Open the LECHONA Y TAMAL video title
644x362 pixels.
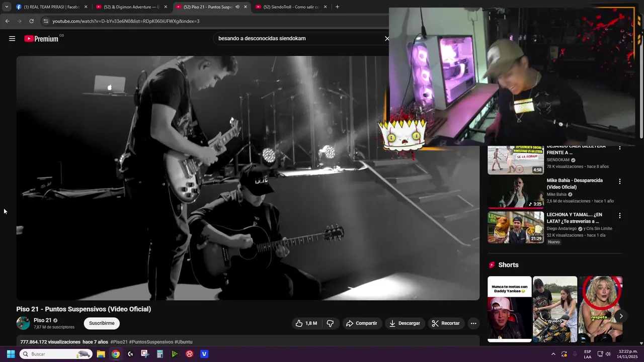tap(574, 218)
